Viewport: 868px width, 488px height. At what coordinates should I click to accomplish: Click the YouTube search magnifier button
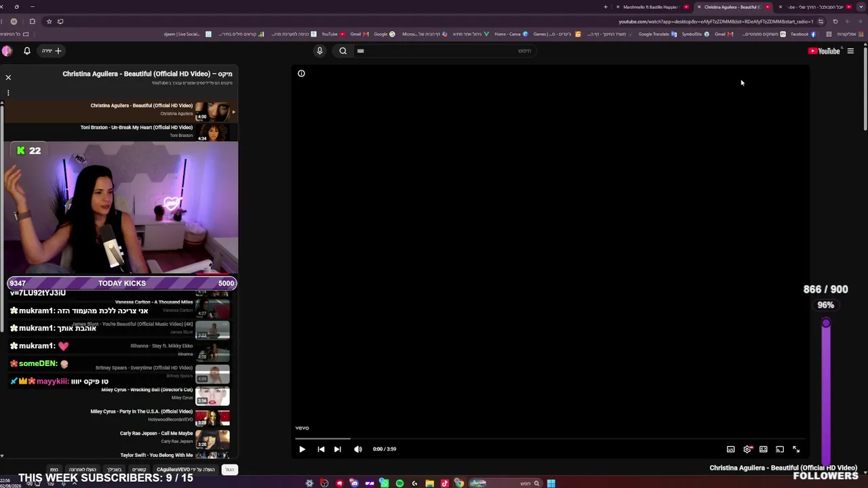click(343, 51)
